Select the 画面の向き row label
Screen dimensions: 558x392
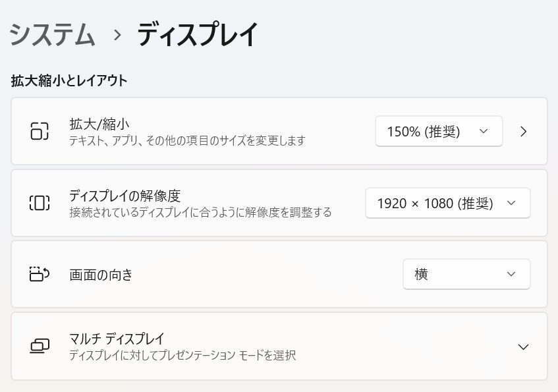click(x=101, y=275)
